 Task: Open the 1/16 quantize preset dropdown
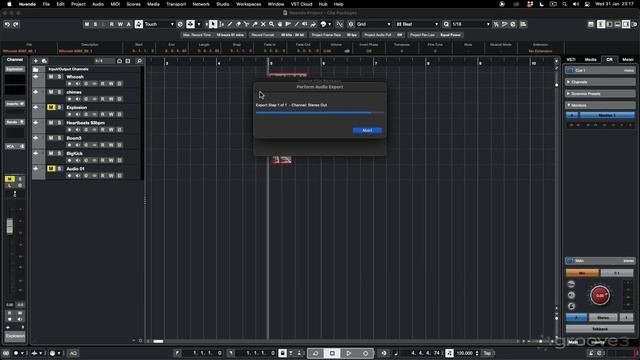click(470, 24)
